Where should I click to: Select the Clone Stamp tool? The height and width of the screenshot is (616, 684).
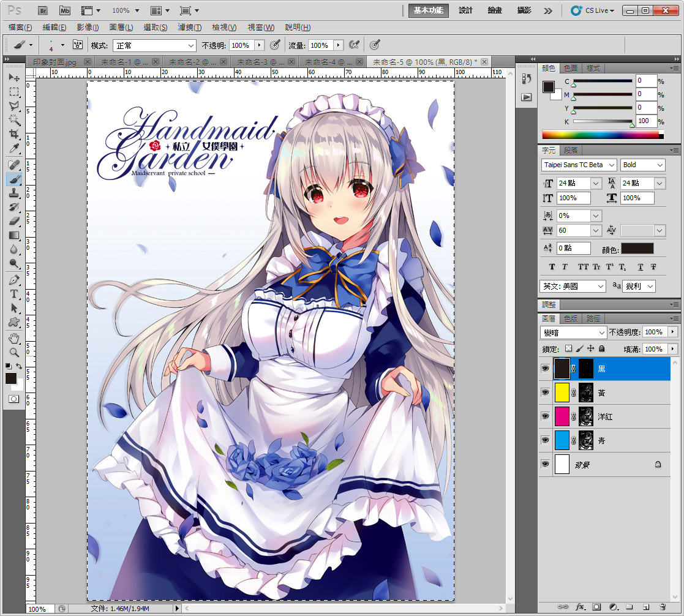(14, 193)
